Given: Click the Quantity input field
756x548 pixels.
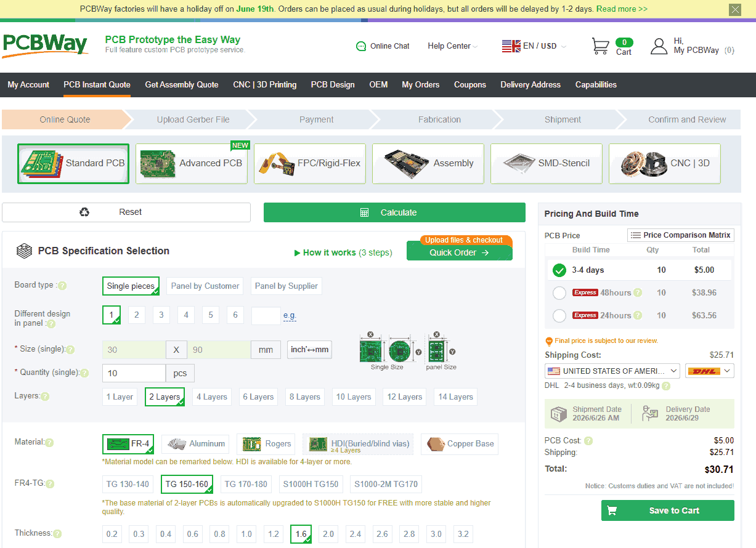Looking at the screenshot, I should tap(134, 373).
